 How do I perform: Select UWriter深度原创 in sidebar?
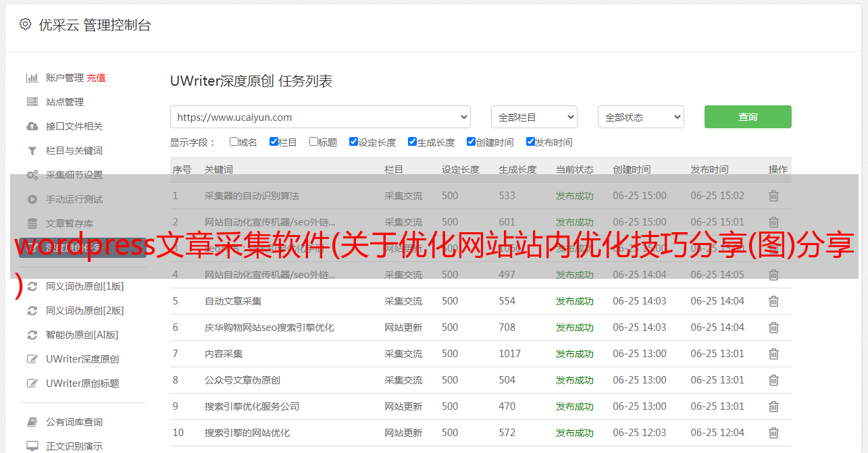(x=82, y=359)
